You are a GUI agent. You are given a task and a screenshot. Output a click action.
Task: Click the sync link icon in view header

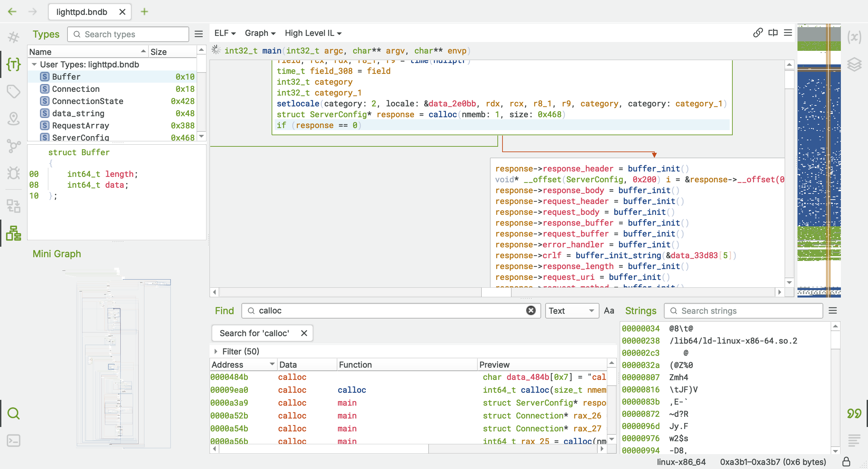click(758, 33)
